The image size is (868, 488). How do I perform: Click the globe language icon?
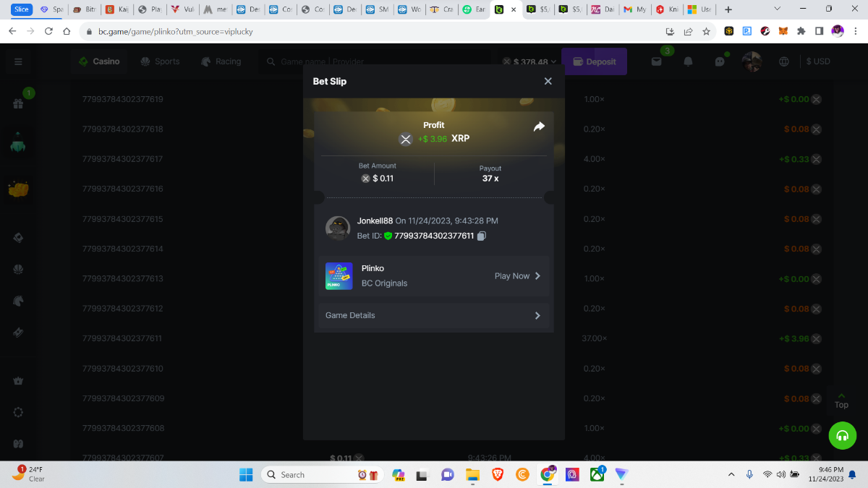coord(783,61)
